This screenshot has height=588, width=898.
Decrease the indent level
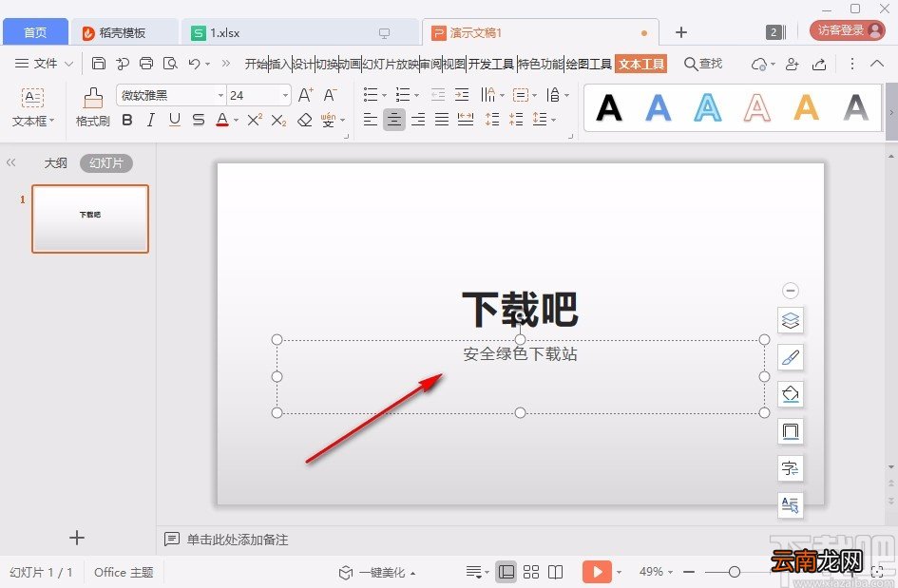point(438,94)
